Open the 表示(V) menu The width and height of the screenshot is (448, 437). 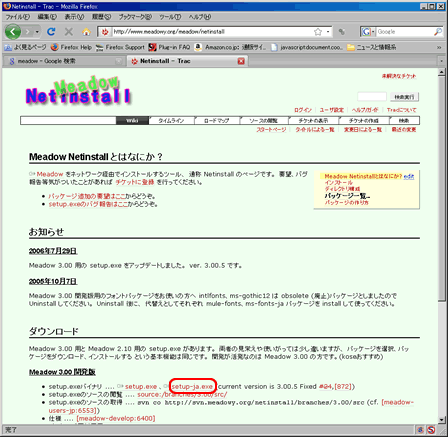coord(74,17)
